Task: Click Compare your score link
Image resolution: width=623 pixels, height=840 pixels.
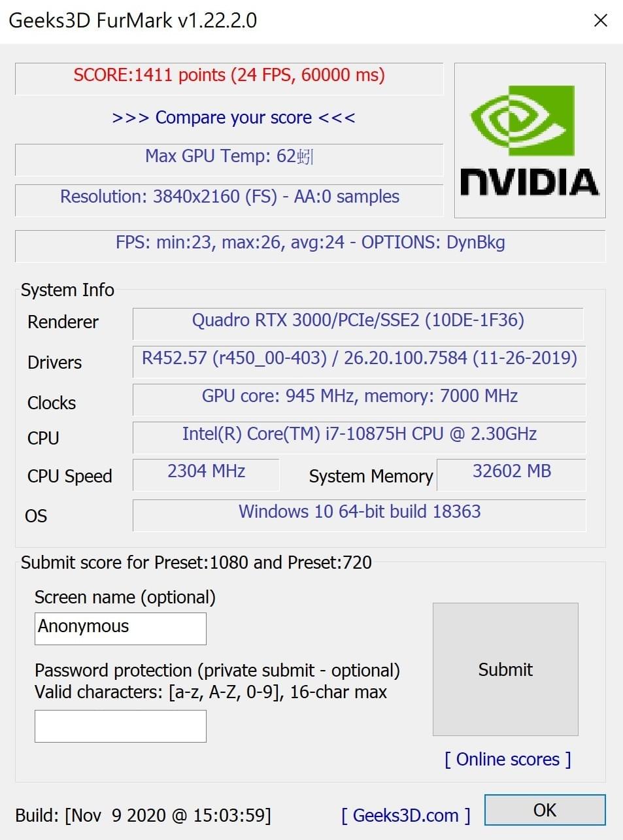Action: (233, 118)
